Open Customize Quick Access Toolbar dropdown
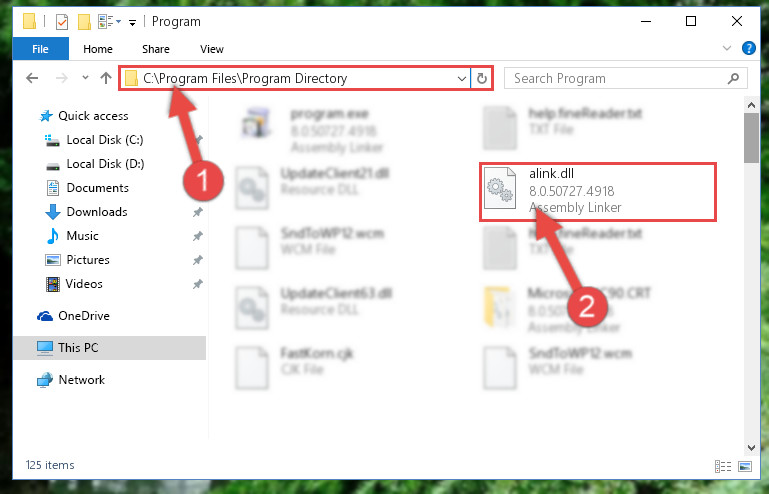This screenshot has width=769, height=494. click(x=132, y=23)
